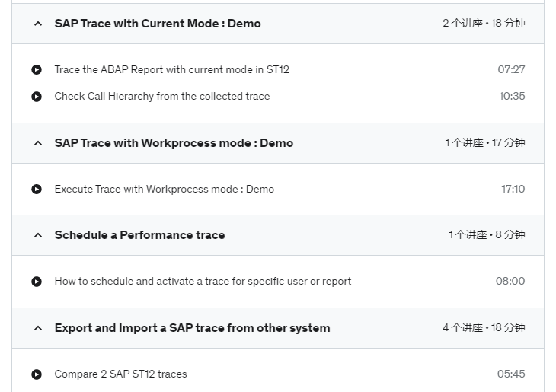Screen dimensions: 556x392
Task: Click section title SAP Trace with Current Mode : Demo
Action: click(x=158, y=24)
